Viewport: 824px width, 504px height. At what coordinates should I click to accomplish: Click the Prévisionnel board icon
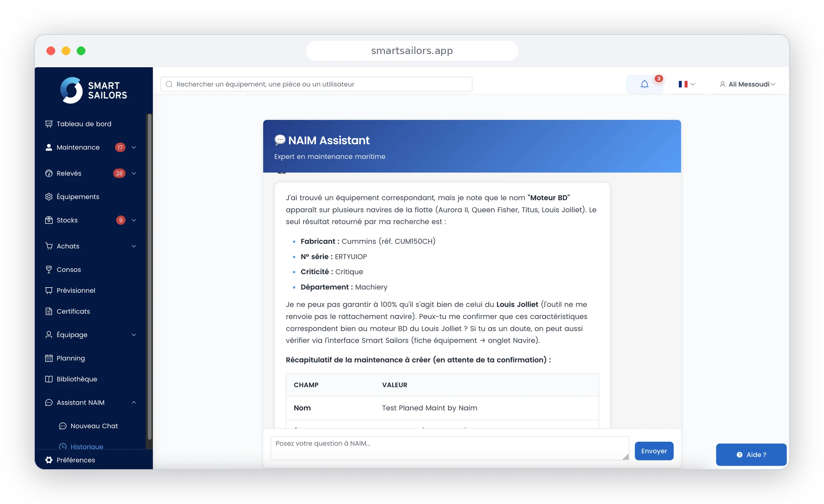(49, 291)
